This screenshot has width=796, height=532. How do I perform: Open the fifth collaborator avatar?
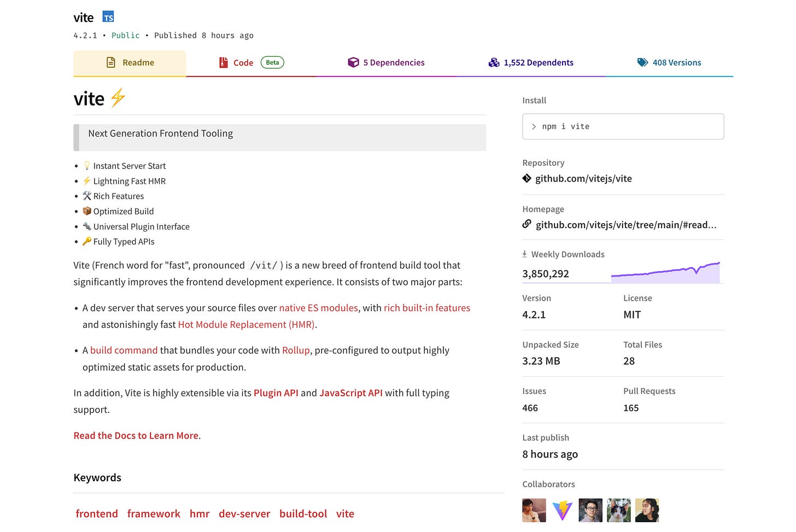pyautogui.click(x=647, y=510)
